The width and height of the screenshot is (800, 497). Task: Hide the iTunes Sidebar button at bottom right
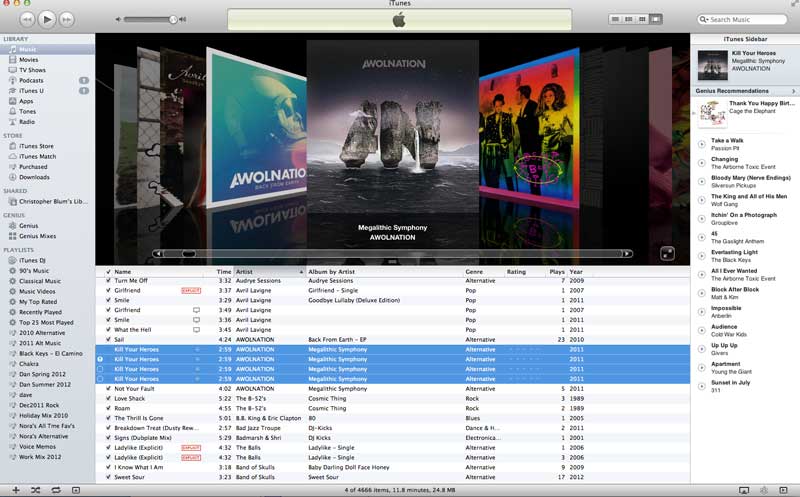(x=784, y=490)
